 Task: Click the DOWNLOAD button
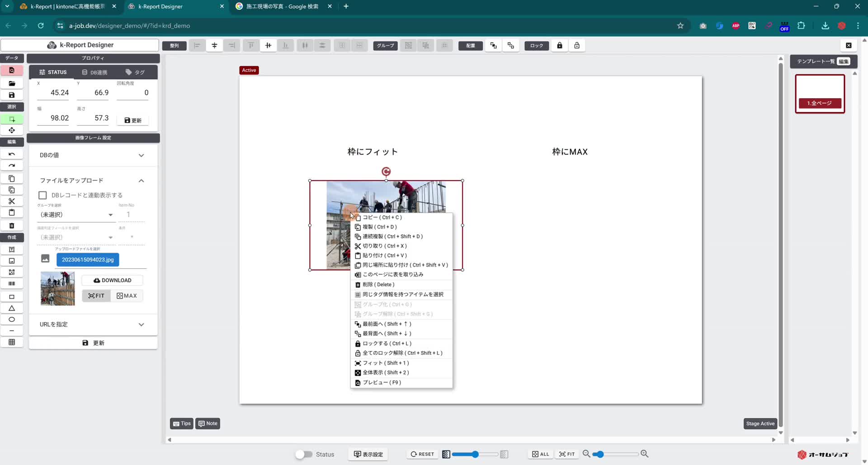(x=112, y=280)
